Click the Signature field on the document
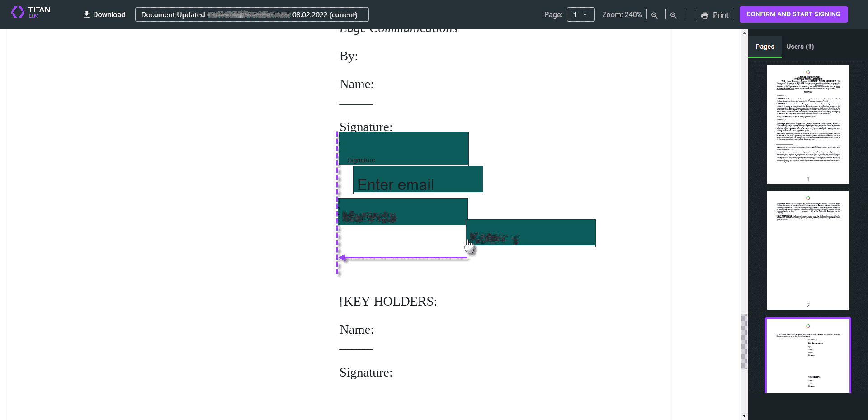 pos(404,148)
